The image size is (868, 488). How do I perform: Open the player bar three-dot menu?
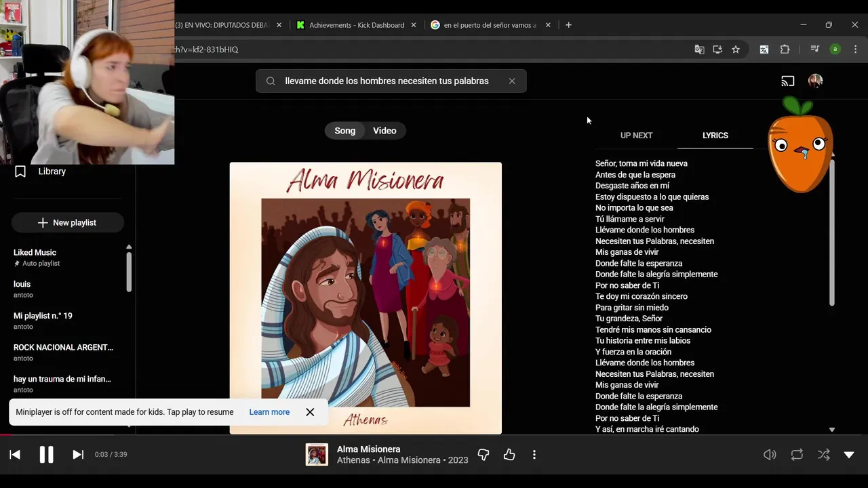[534, 455]
